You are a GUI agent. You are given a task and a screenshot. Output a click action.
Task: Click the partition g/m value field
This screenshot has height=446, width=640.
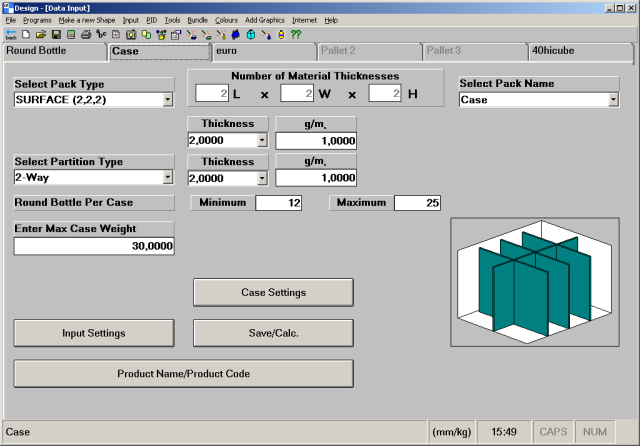coord(316,178)
